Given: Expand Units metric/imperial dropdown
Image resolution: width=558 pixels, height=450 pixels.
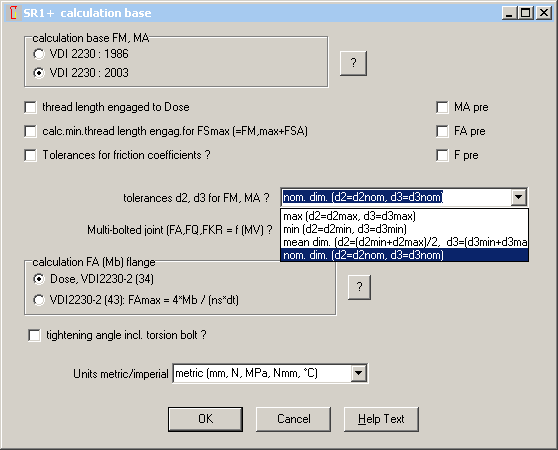Looking at the screenshot, I should pyautogui.click(x=358, y=373).
